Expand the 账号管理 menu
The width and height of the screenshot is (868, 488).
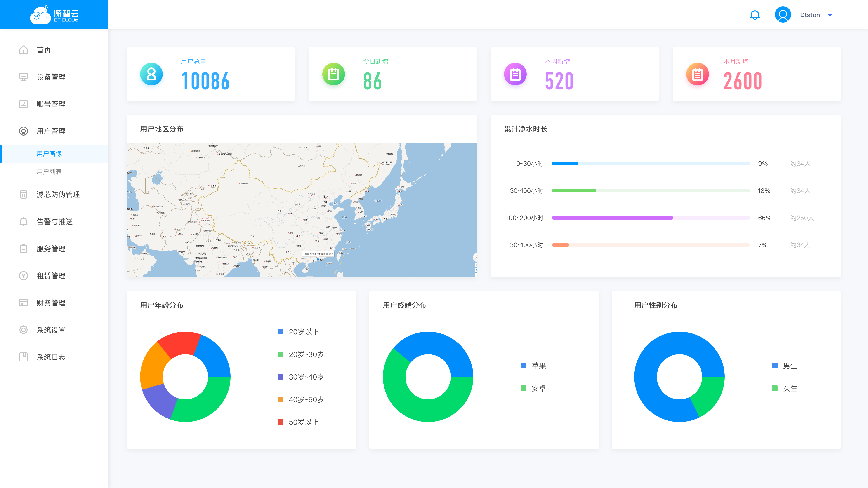[x=51, y=104]
